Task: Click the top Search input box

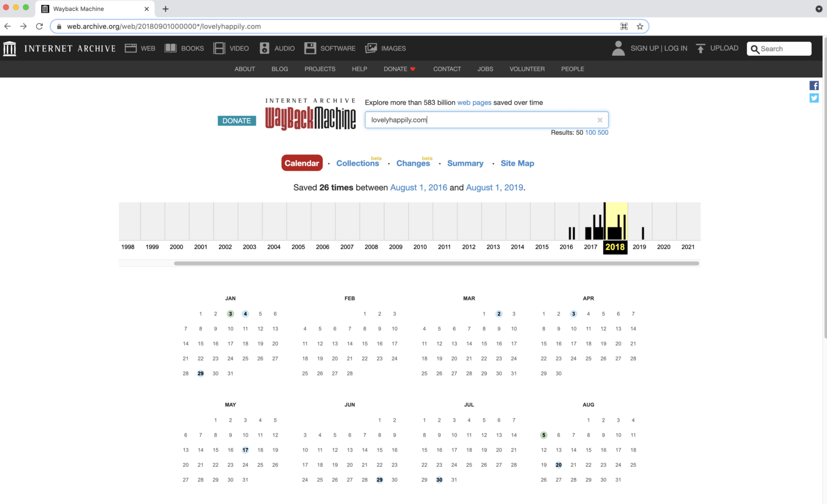Action: 779,49
